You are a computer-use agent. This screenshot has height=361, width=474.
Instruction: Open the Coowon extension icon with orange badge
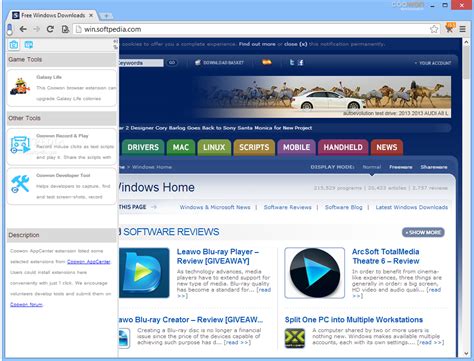point(450,28)
